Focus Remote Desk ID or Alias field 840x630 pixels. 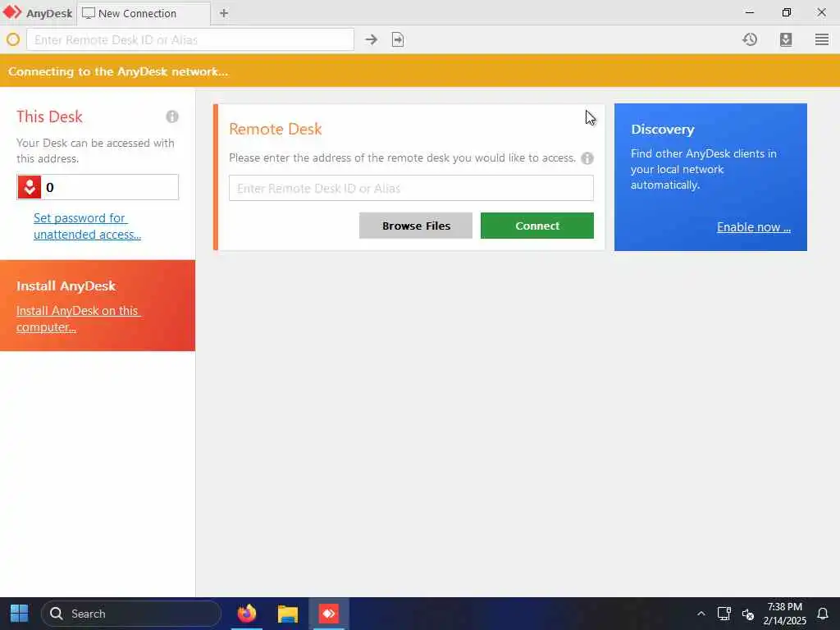pyautogui.click(x=411, y=188)
